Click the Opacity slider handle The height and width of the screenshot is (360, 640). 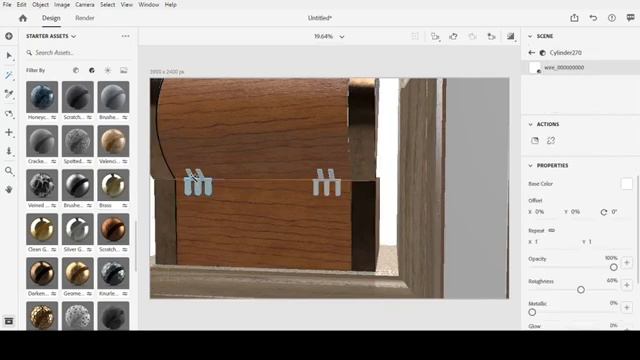pos(613,267)
